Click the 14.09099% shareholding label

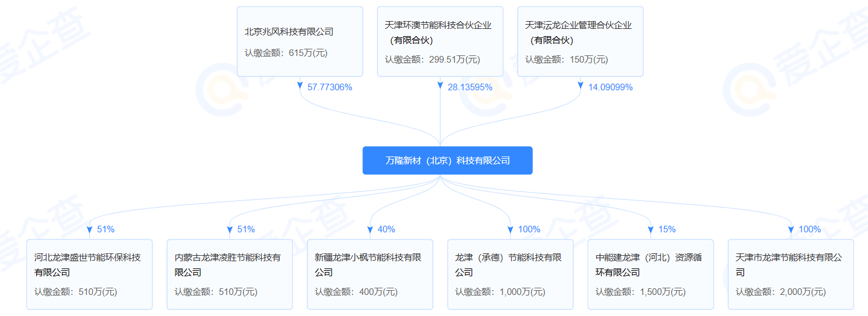610,87
